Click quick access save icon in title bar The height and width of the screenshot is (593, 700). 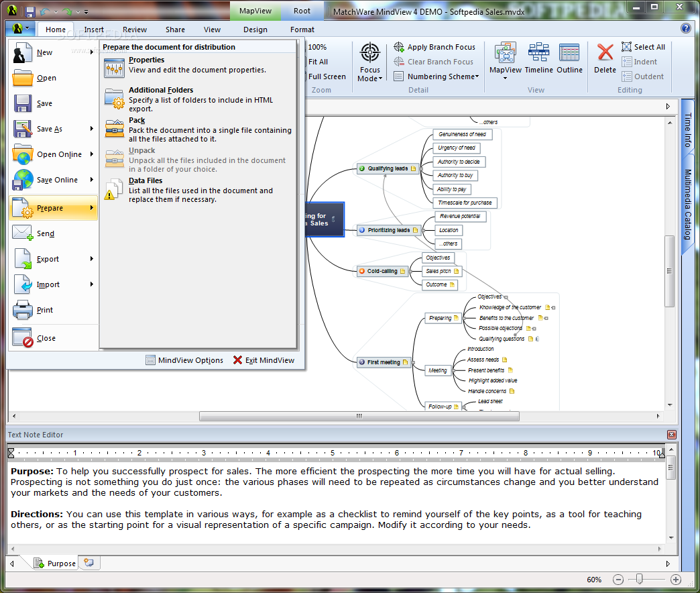tap(30, 11)
